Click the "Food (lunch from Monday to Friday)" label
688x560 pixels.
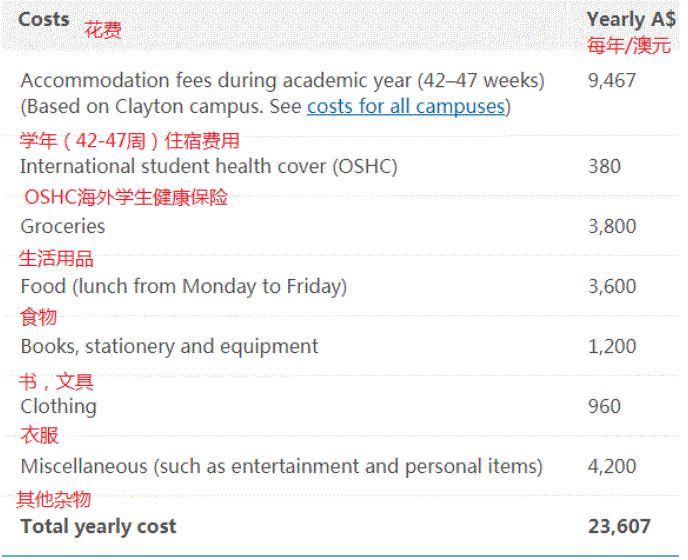point(183,287)
